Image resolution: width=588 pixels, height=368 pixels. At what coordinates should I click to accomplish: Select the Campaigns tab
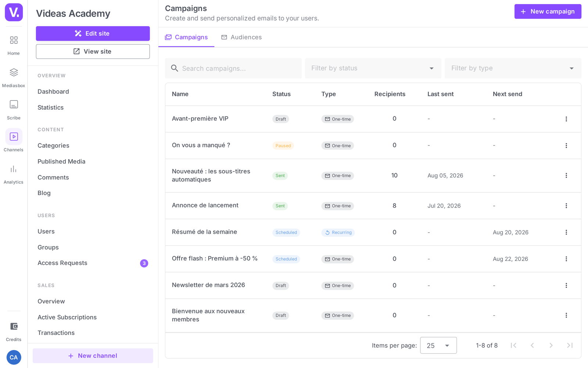pos(186,37)
